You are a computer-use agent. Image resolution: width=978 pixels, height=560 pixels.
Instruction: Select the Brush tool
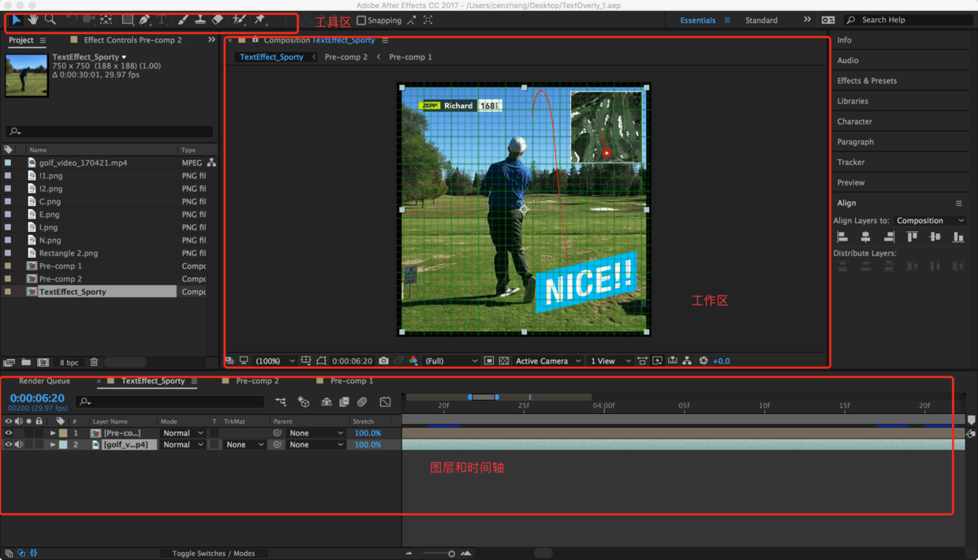[x=183, y=20]
